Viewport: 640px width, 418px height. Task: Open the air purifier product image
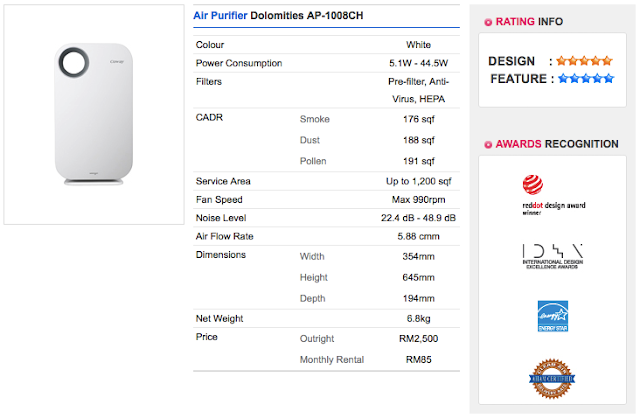pyautogui.click(x=94, y=114)
